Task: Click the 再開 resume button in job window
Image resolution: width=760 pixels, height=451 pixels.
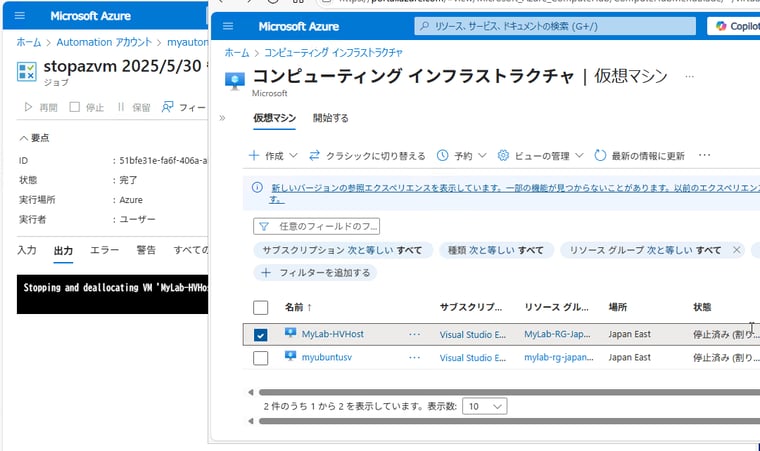Action: click(41, 107)
